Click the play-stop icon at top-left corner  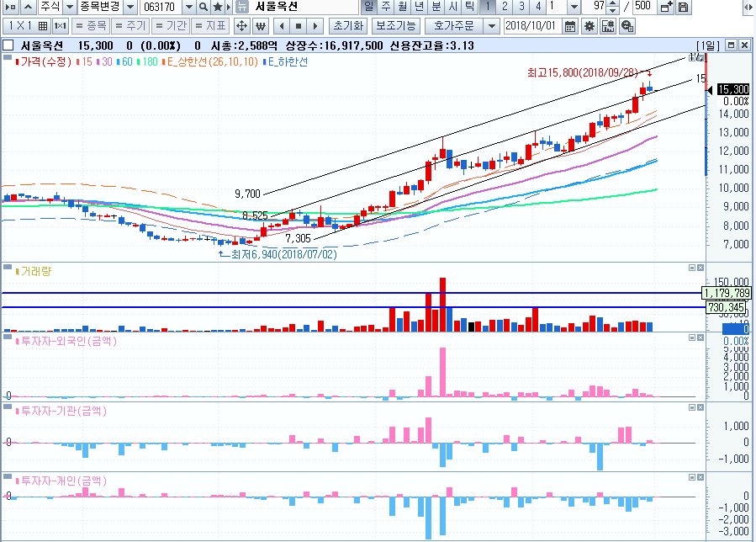tap(11, 7)
